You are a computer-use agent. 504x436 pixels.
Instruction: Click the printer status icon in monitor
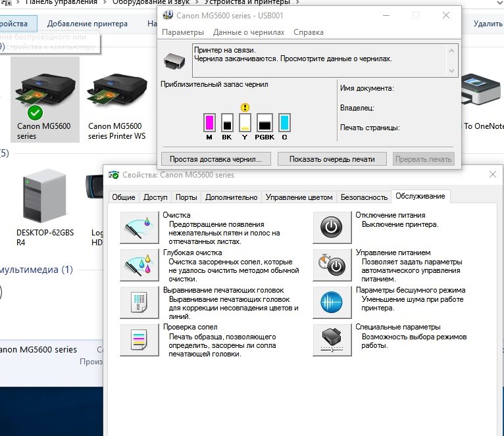click(174, 61)
